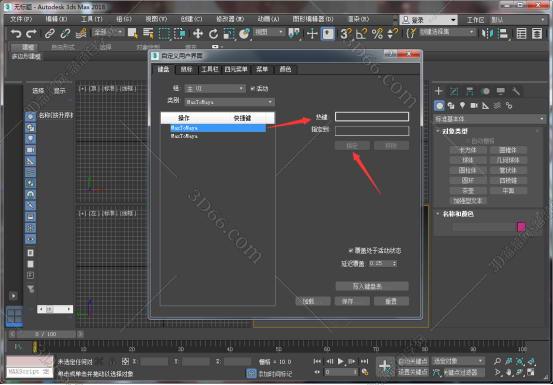Activate Select and Move tool
The height and width of the screenshot is (385, 553).
(198, 34)
